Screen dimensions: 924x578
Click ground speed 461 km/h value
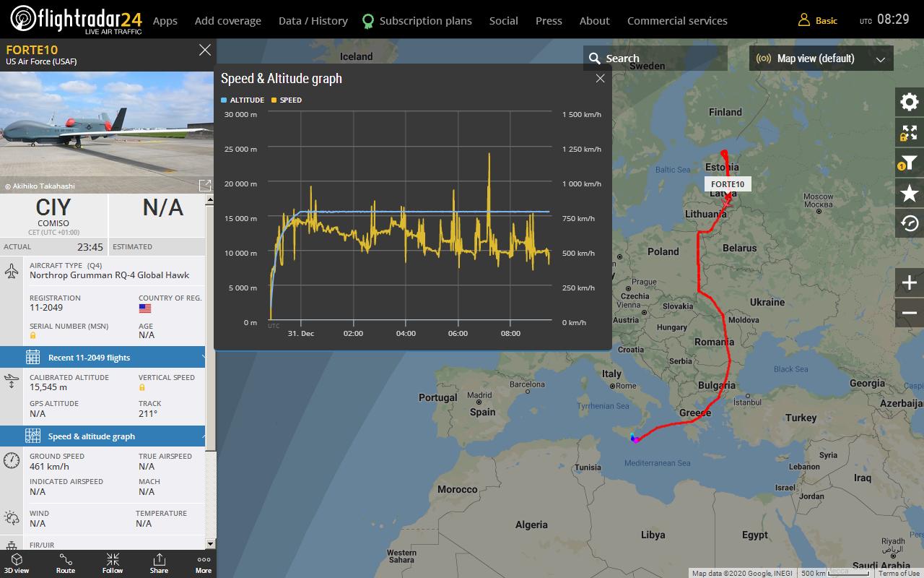coord(49,466)
